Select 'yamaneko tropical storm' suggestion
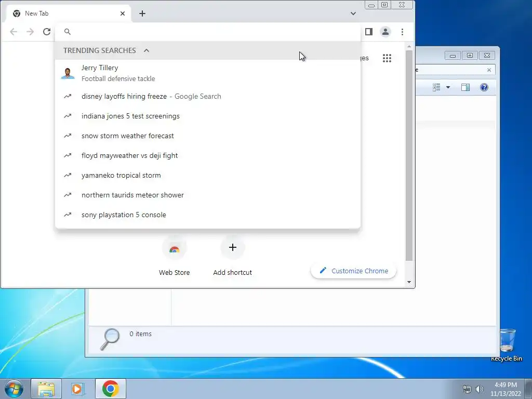This screenshot has height=399, width=532. pos(208,175)
